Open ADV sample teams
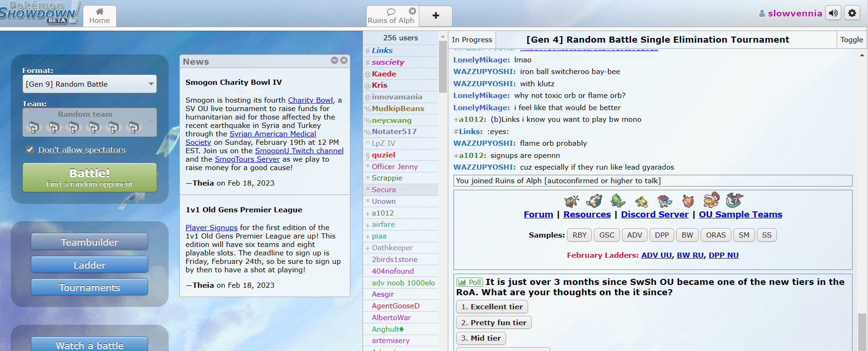Screen dimensions: 868x351 point(635,235)
